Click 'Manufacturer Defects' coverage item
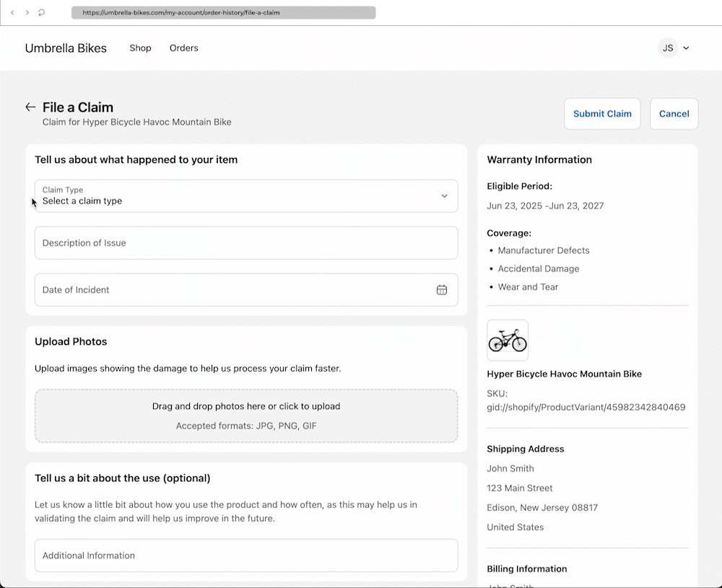Screen dimensions: 722x588 [x=544, y=250]
